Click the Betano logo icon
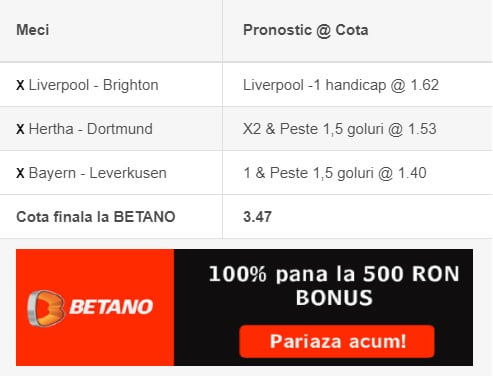The image size is (493, 376). (x=46, y=308)
